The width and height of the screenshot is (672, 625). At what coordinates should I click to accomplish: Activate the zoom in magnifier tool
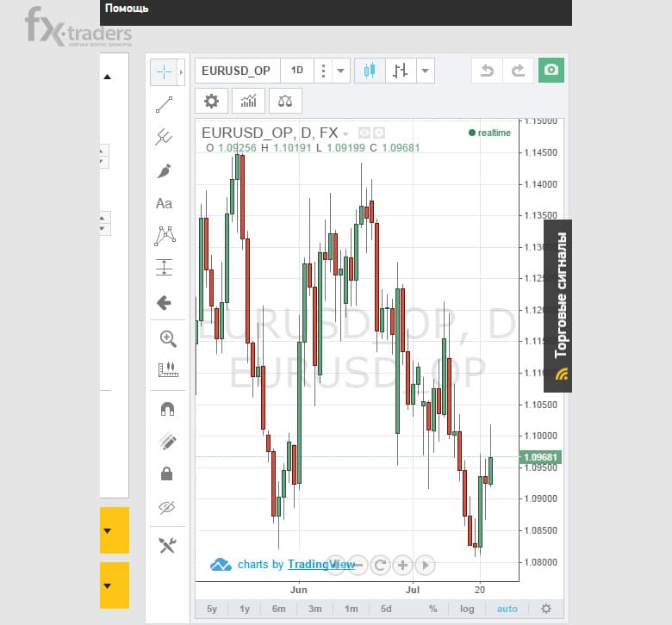click(168, 339)
